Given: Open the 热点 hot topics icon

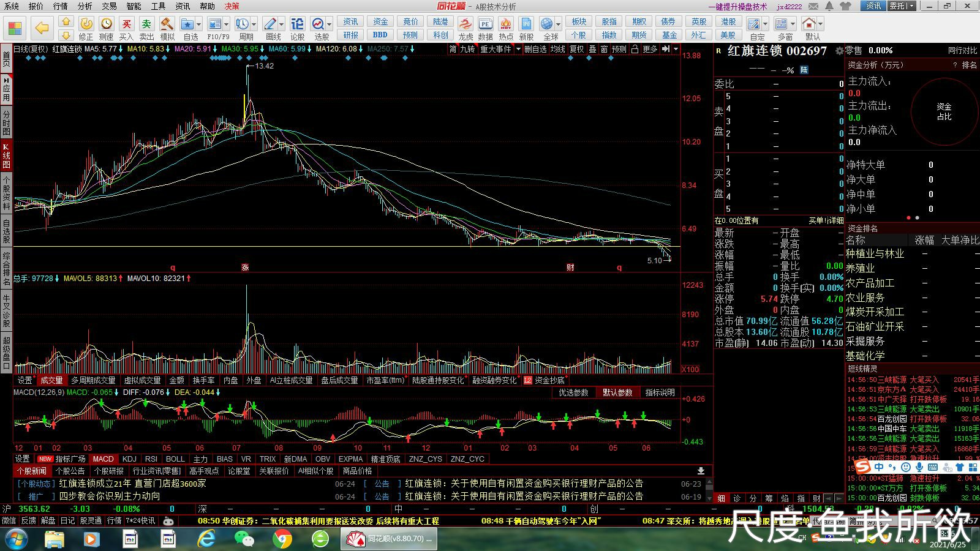Looking at the screenshot, I should (506, 28).
